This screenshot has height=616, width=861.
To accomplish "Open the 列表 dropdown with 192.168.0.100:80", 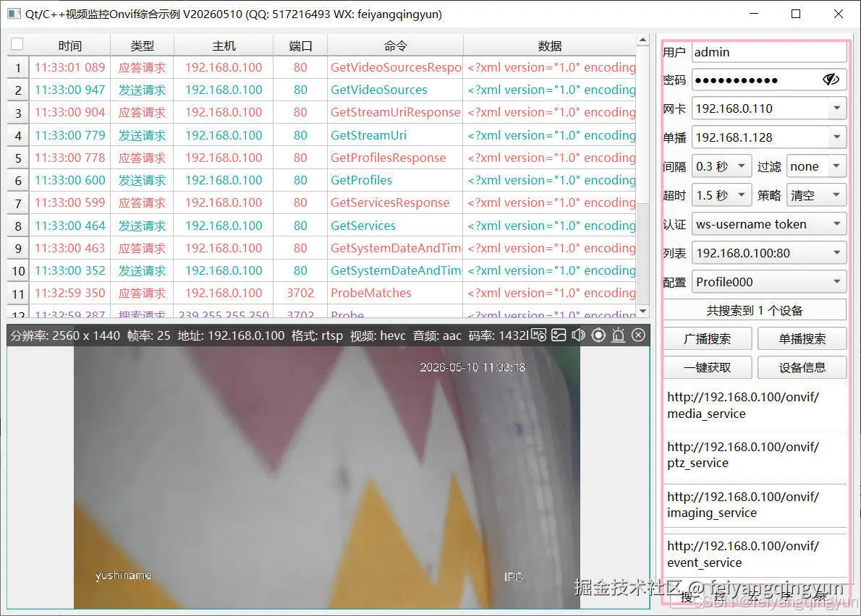I will (x=768, y=253).
